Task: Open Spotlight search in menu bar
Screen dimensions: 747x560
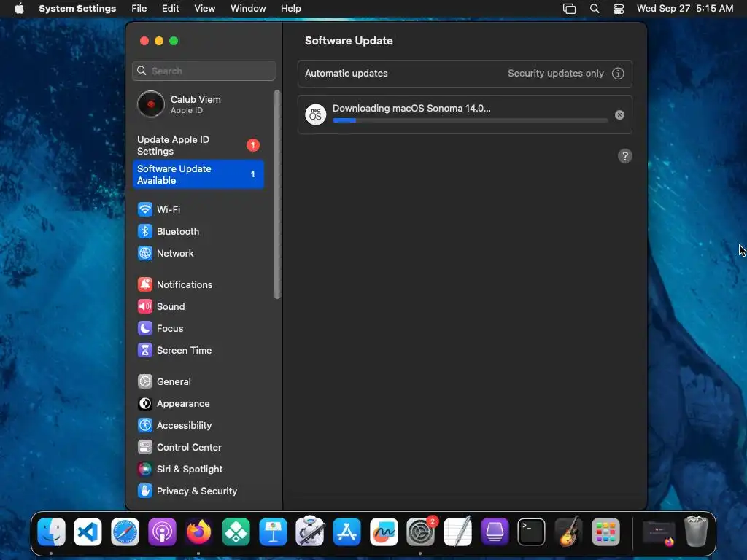Action: tap(595, 9)
